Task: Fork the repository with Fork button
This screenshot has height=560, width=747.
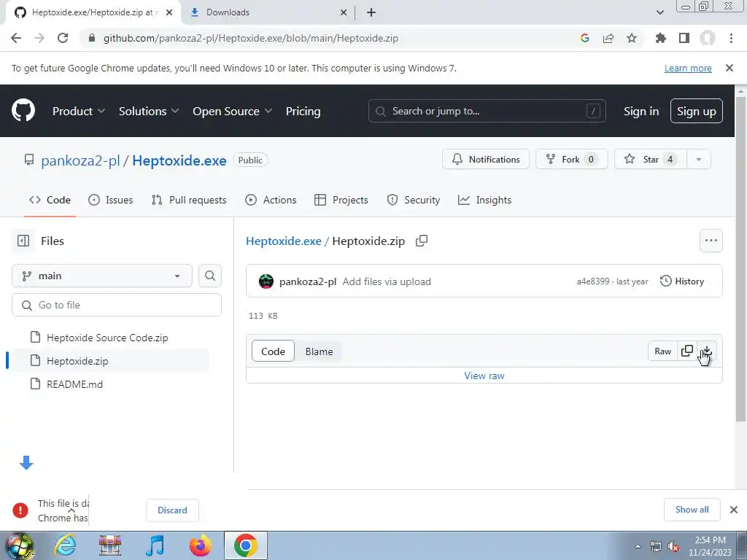Action: 571,160
